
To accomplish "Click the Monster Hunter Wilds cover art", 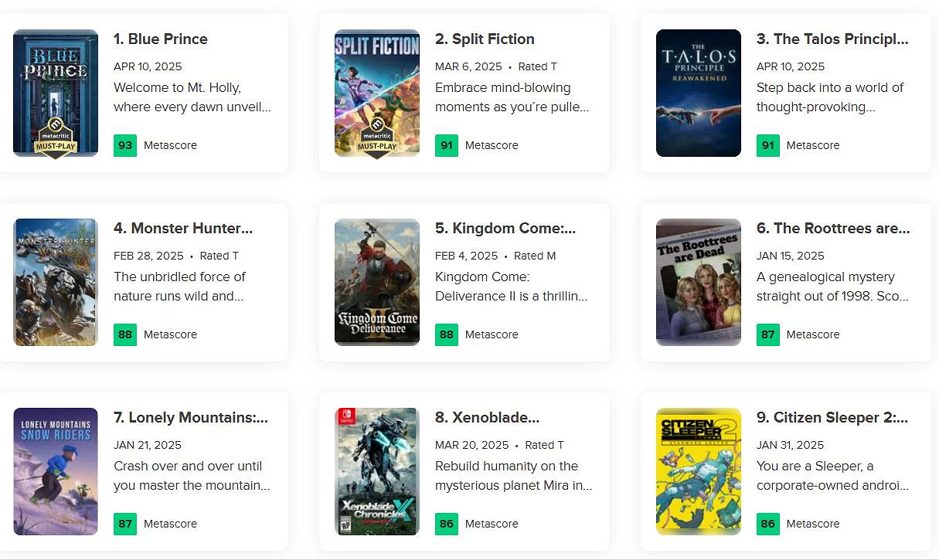I will click(56, 282).
